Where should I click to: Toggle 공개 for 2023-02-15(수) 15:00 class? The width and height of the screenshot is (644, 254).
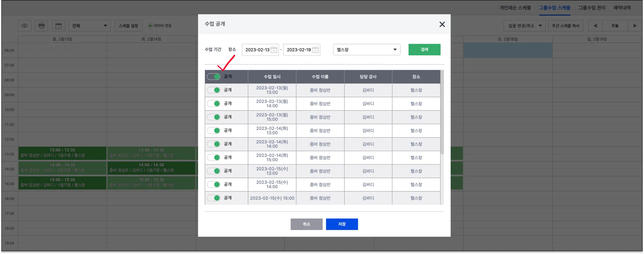tap(214, 198)
